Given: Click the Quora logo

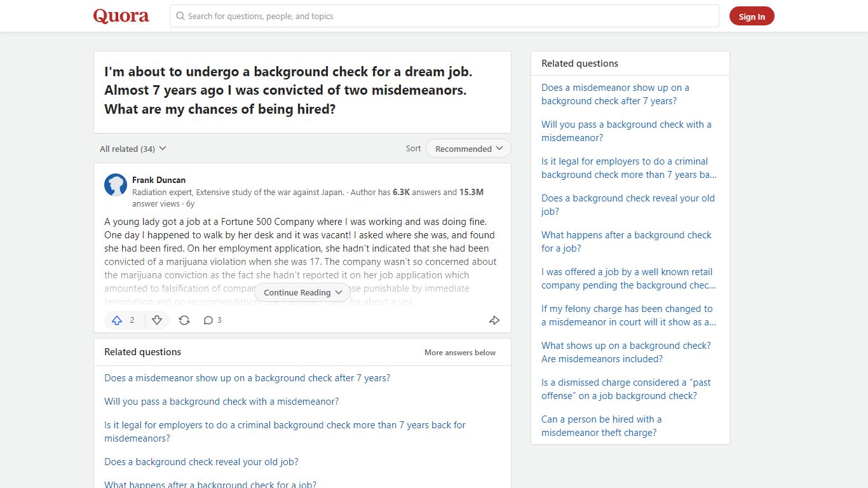Looking at the screenshot, I should click(x=121, y=16).
